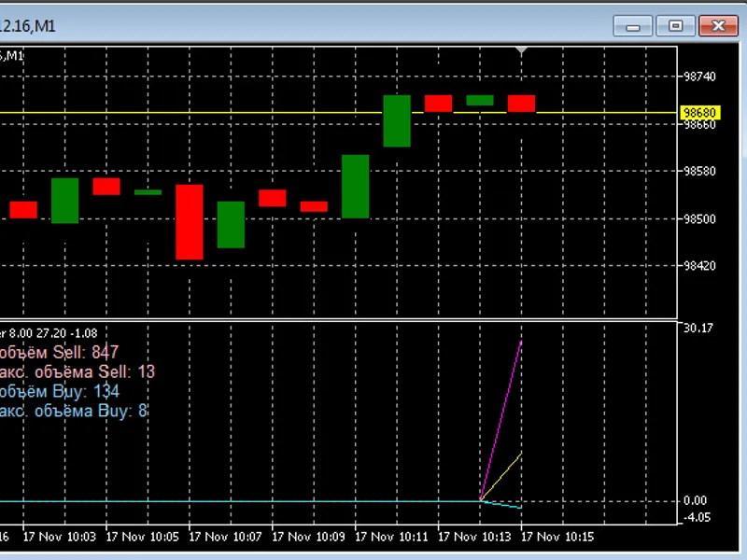Click the 'объём Sell: 847' label
747x560 pixels.
click(59, 353)
